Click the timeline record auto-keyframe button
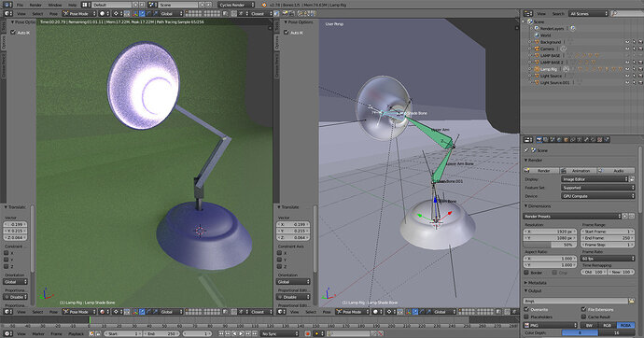 [x=308, y=334]
